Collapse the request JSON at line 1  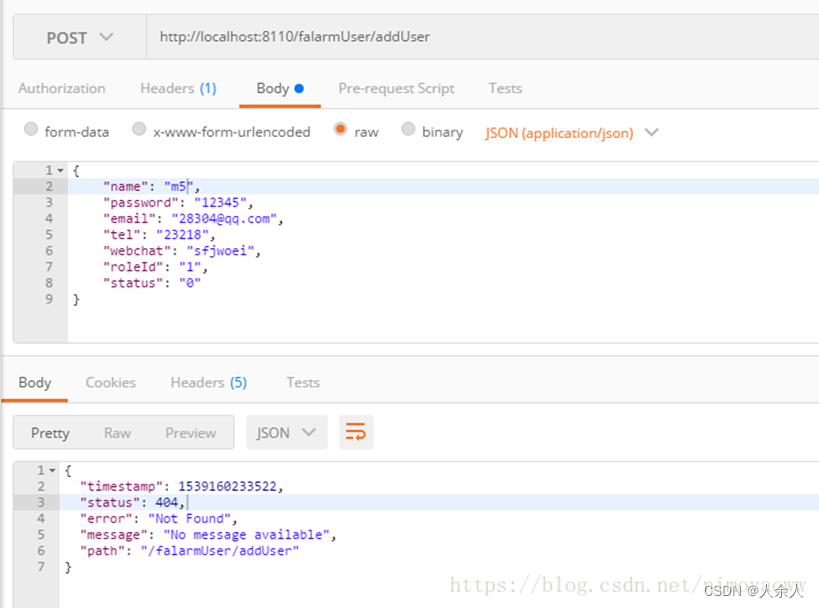click(61, 170)
